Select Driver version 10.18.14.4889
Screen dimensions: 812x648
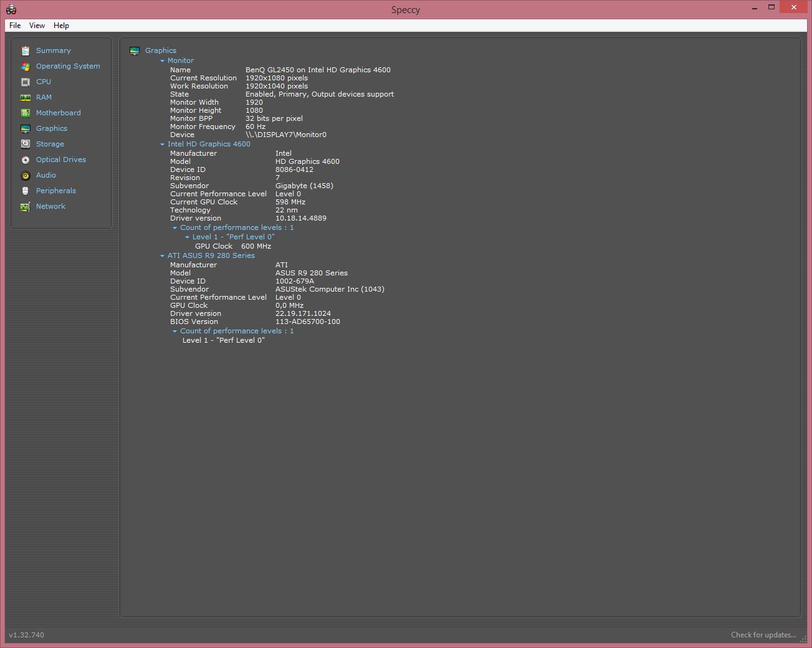(300, 218)
